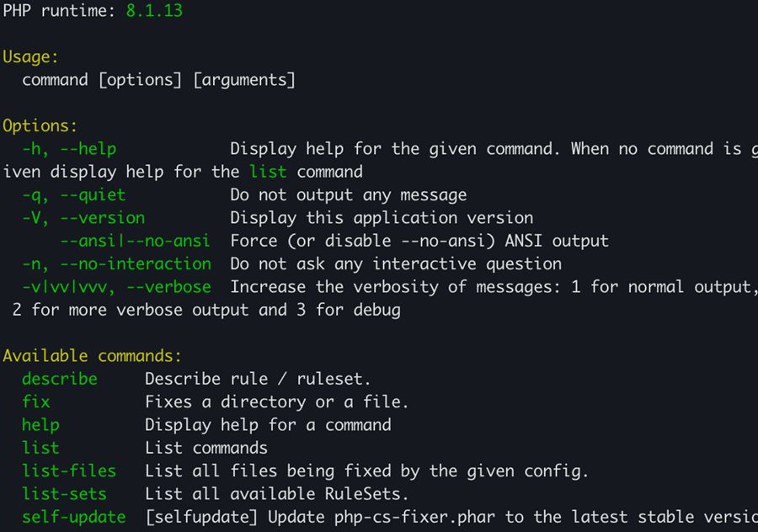Click the -n, --no-interaction option flag
758x532 pixels.
(x=116, y=263)
